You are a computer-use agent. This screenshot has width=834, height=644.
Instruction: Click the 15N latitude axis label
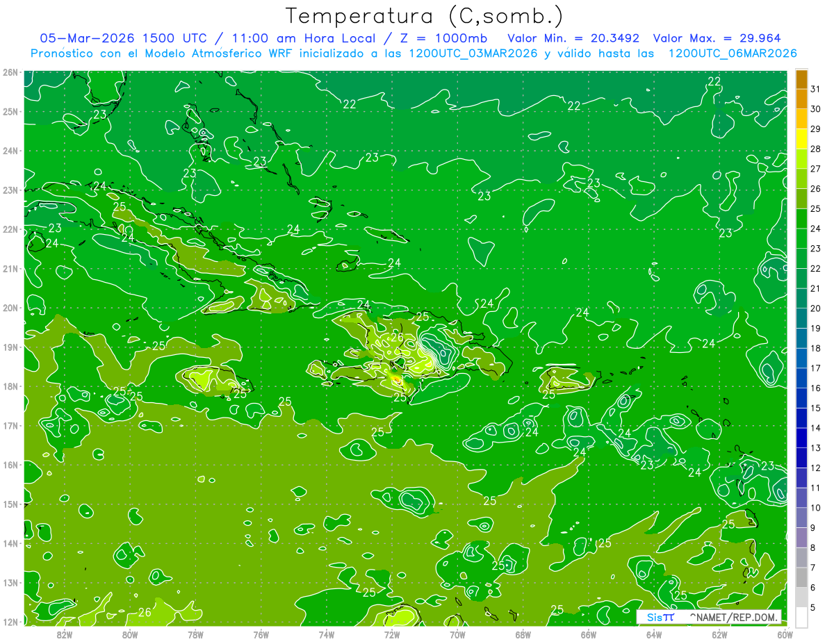pos(10,504)
